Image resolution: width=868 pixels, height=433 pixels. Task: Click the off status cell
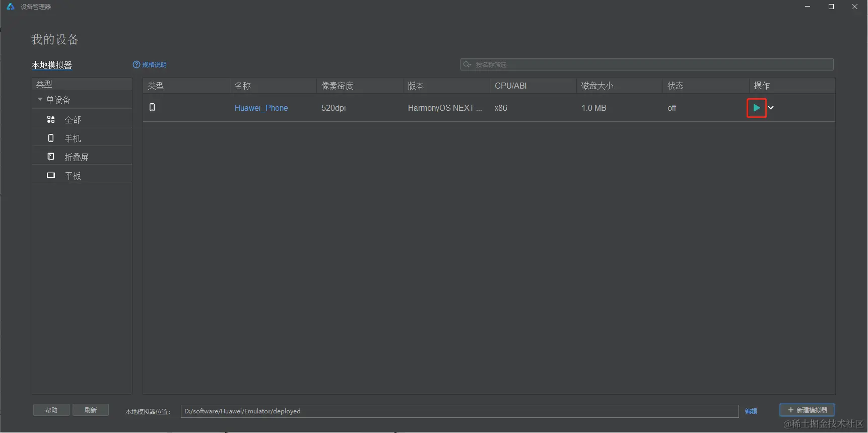[672, 108]
